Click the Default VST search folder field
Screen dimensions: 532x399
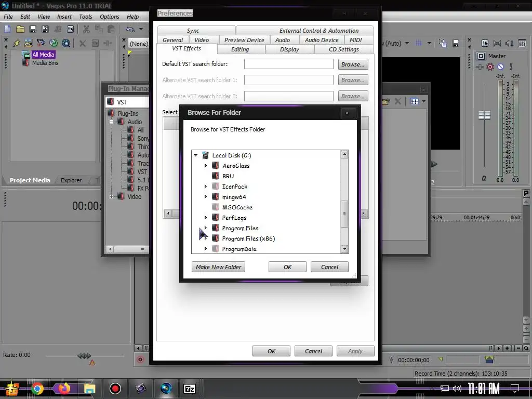[289, 64]
